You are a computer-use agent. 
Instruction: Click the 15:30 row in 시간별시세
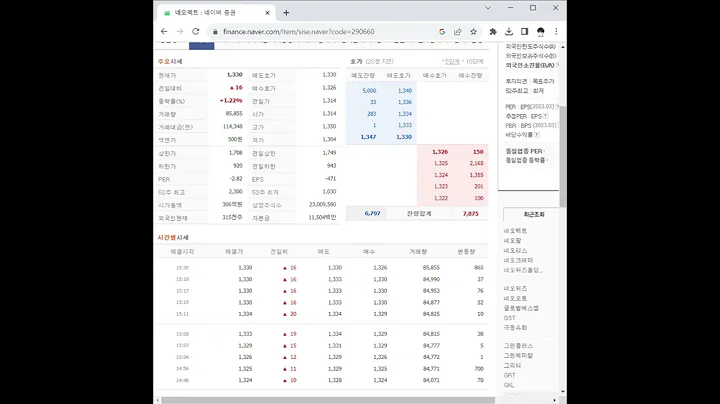pyautogui.click(x=321, y=268)
